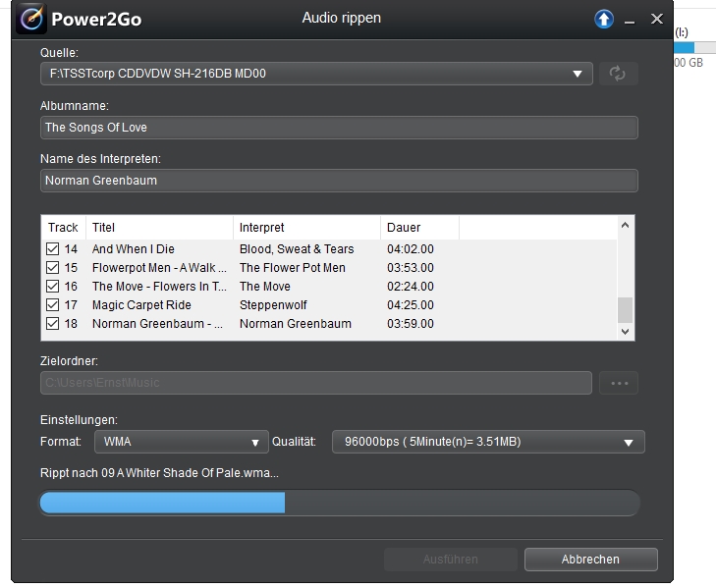This screenshot has width=716, height=588.
Task: Sort by the Titel column header
Action: point(159,228)
